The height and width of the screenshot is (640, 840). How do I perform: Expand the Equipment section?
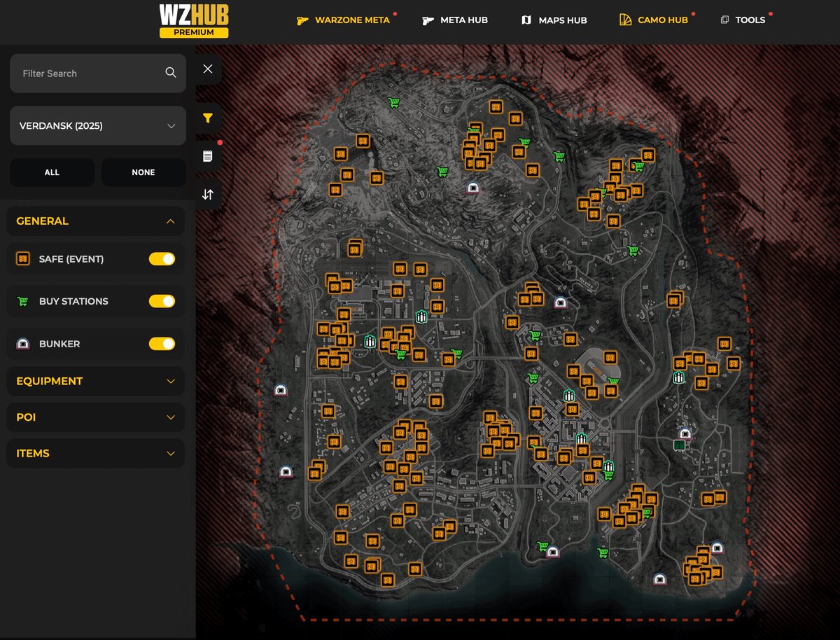point(96,381)
